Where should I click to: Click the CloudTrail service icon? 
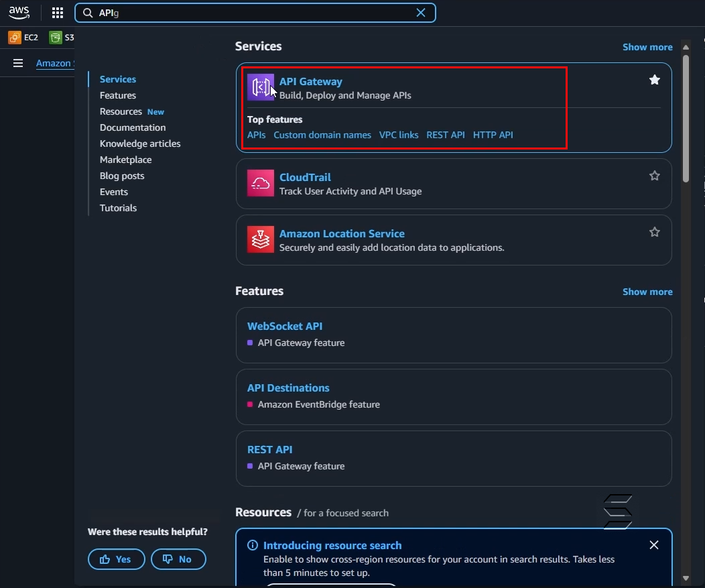[x=260, y=183]
